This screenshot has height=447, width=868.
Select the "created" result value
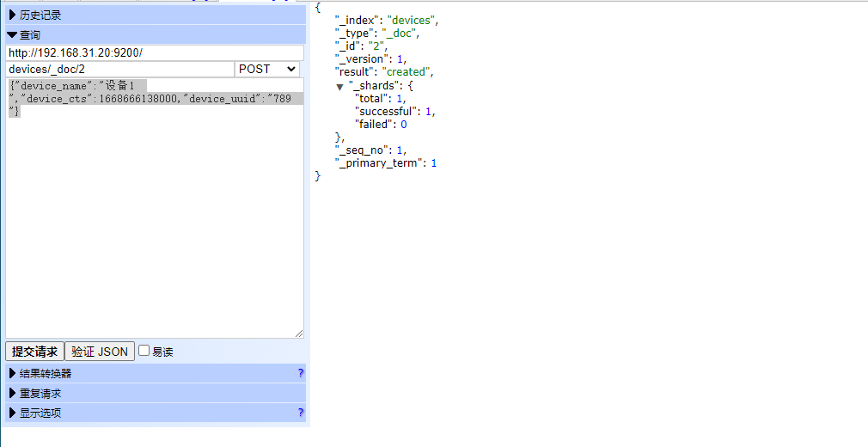(408, 71)
